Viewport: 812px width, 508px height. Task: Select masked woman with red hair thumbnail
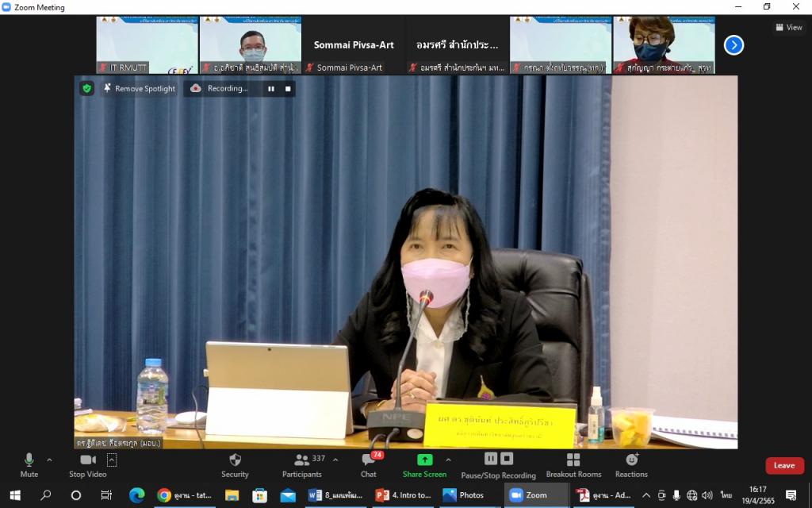pos(664,45)
